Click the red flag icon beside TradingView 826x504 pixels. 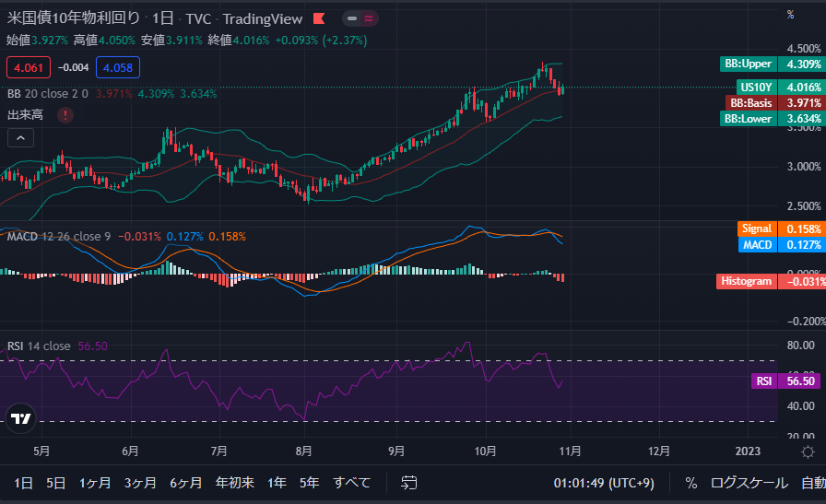pyautogui.click(x=319, y=18)
